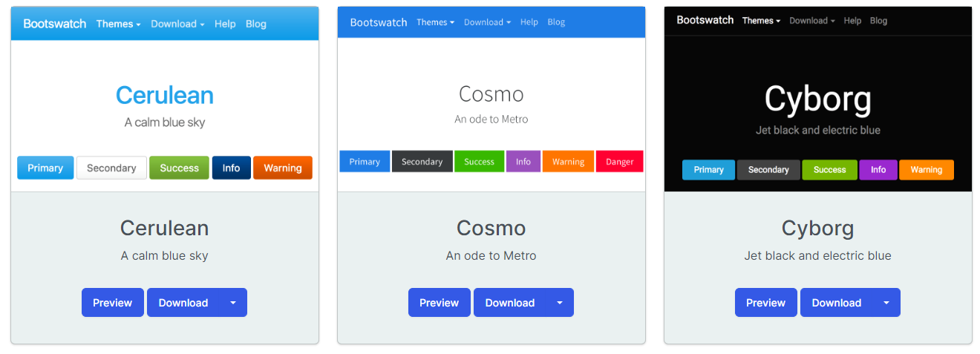This screenshot has width=980, height=354.
Task: Click Cyborg Primary blue swatch button
Action: (x=709, y=170)
